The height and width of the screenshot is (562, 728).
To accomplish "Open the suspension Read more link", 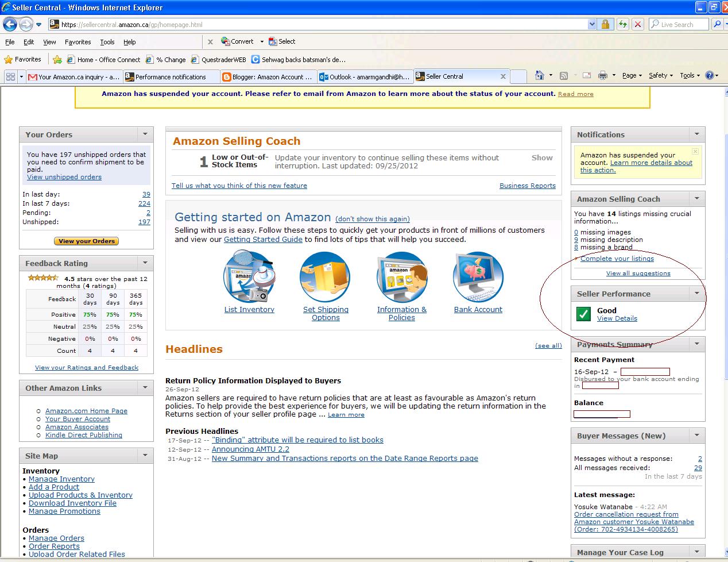I will pyautogui.click(x=575, y=94).
